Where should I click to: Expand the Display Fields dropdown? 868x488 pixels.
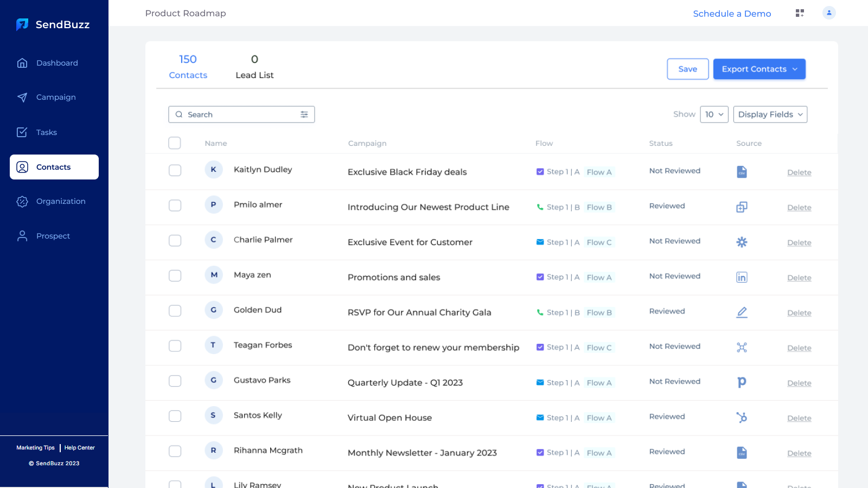[770, 114]
